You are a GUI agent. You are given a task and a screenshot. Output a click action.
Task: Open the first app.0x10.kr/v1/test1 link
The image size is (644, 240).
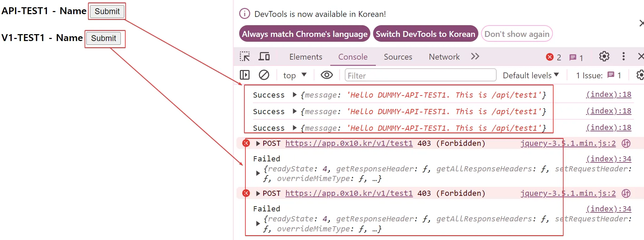[x=349, y=143]
